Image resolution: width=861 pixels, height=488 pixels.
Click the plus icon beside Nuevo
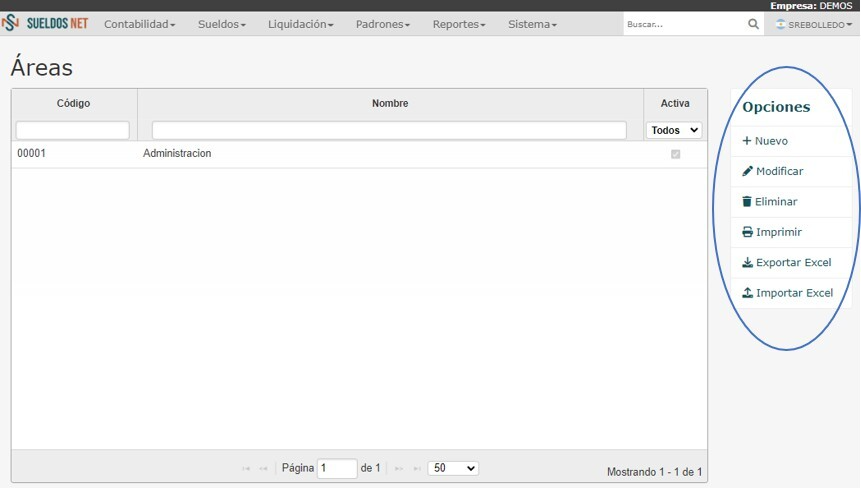(747, 141)
